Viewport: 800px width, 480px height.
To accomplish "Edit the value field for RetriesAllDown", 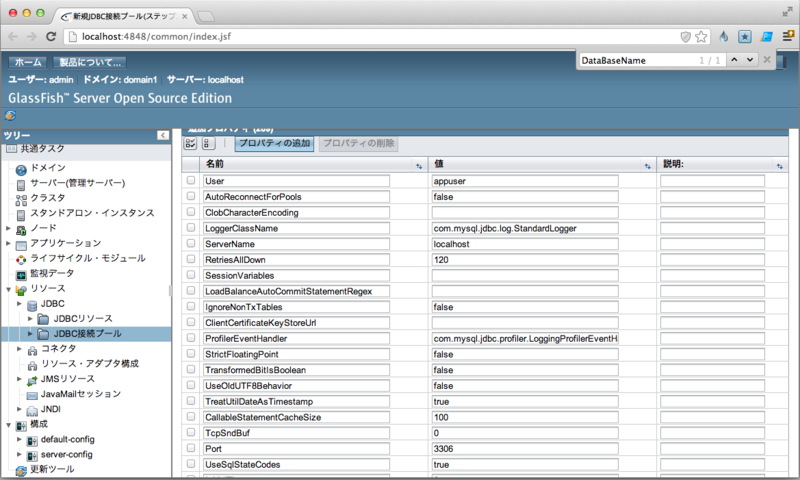I will tap(524, 260).
